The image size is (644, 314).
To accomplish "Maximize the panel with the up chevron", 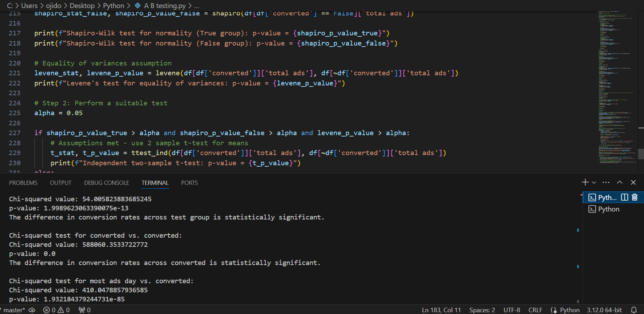I will [x=619, y=182].
